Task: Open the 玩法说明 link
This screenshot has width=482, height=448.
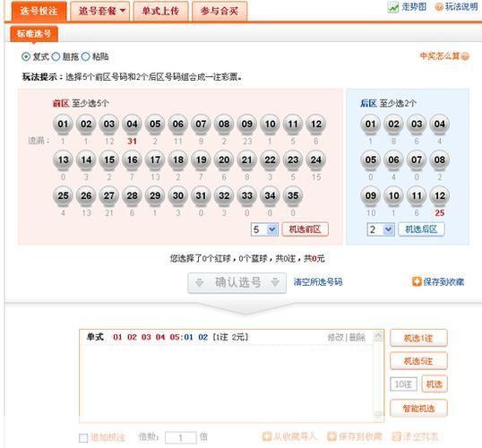Action: click(x=460, y=7)
